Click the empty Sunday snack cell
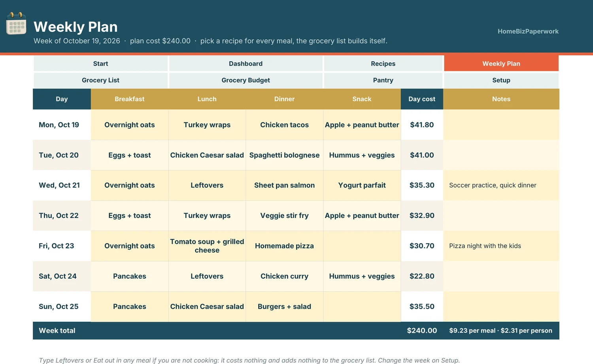This screenshot has width=593, height=364. (362, 307)
